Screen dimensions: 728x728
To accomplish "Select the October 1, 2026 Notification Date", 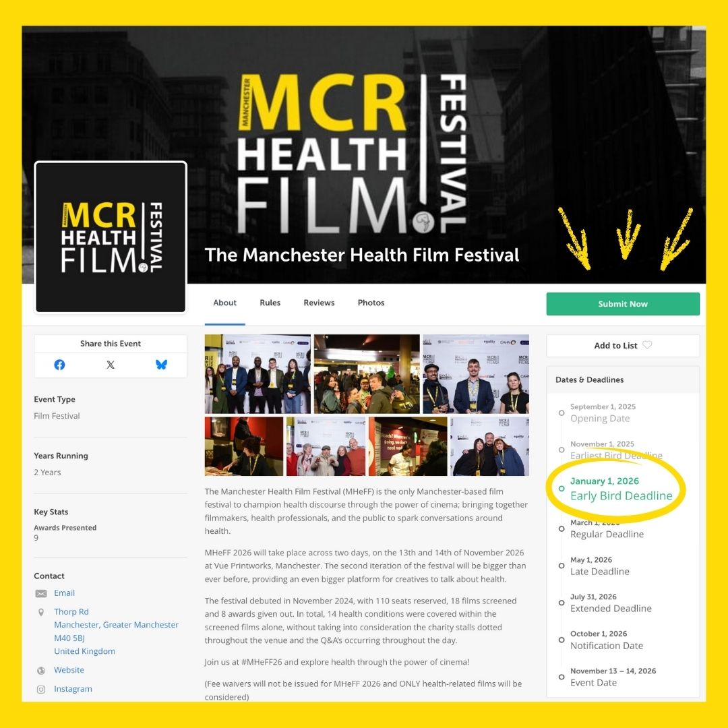I will (607, 640).
